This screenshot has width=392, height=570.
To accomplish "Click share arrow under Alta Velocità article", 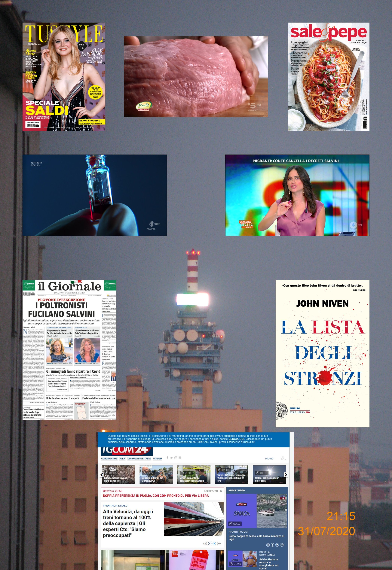I will (219, 543).
